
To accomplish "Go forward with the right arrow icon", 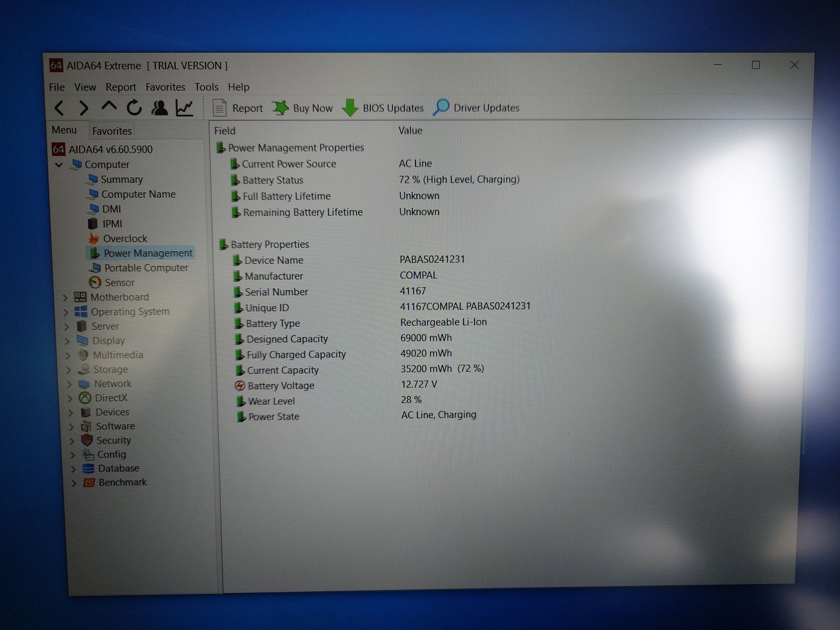I will tap(84, 108).
